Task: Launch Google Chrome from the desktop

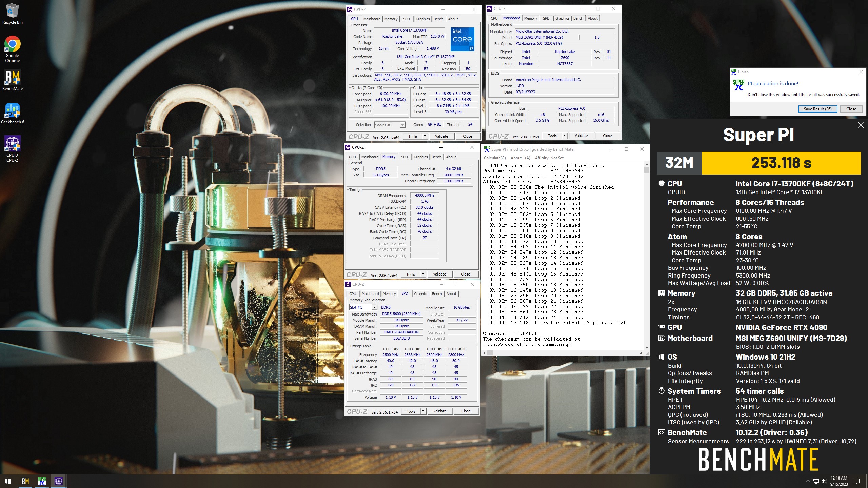Action: point(12,49)
